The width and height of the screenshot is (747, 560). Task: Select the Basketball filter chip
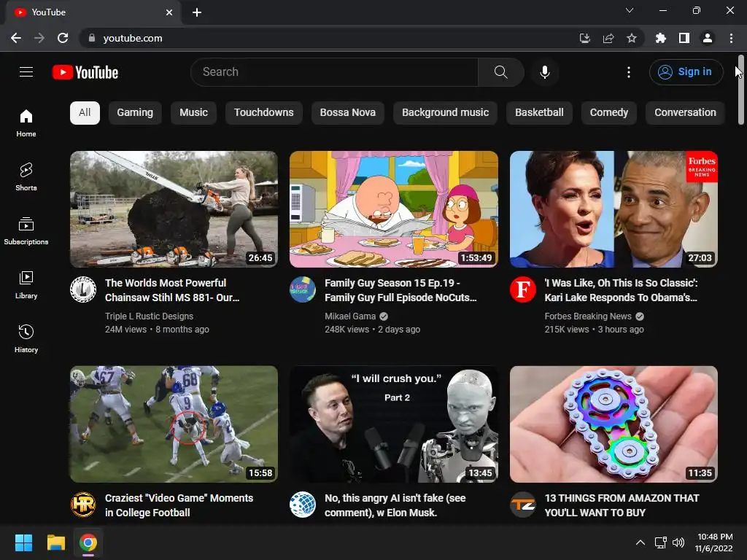pos(539,113)
